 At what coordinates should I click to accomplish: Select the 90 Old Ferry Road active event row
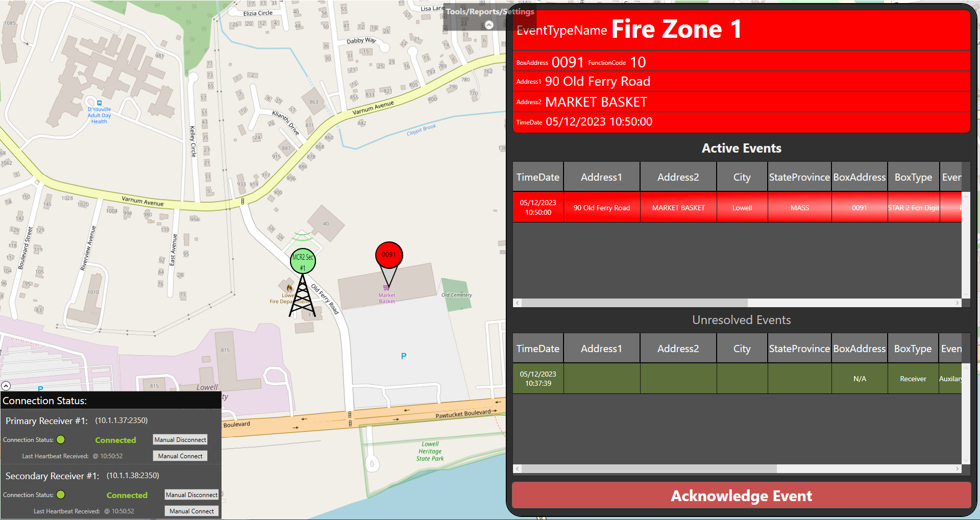coord(737,208)
